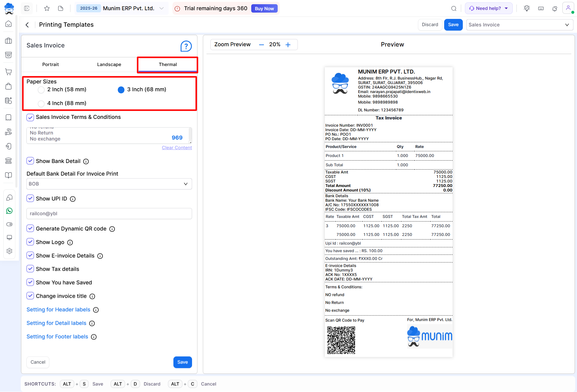Screen dimensions: 577x392
Task: Toggle Generate Dynamic QR code checkbox
Action: [x=30, y=228]
